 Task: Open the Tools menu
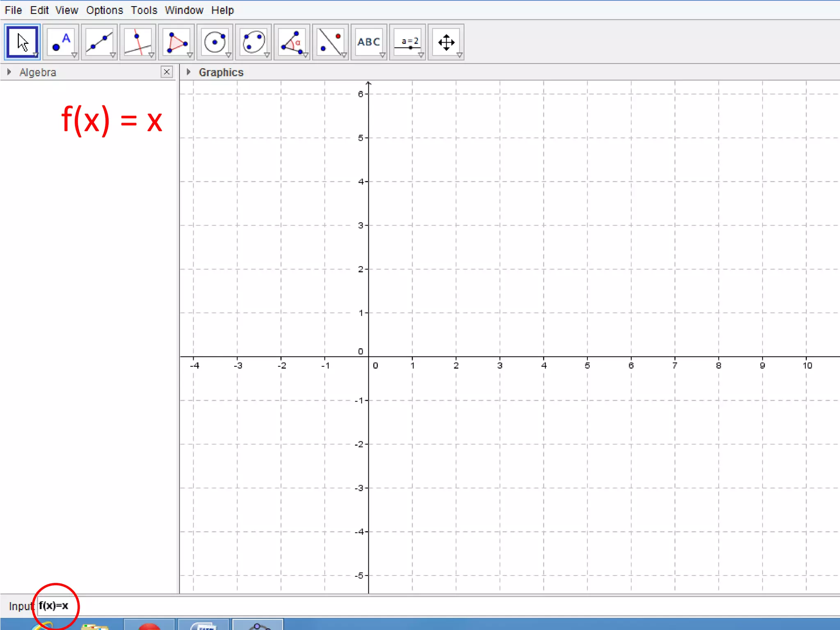(144, 10)
